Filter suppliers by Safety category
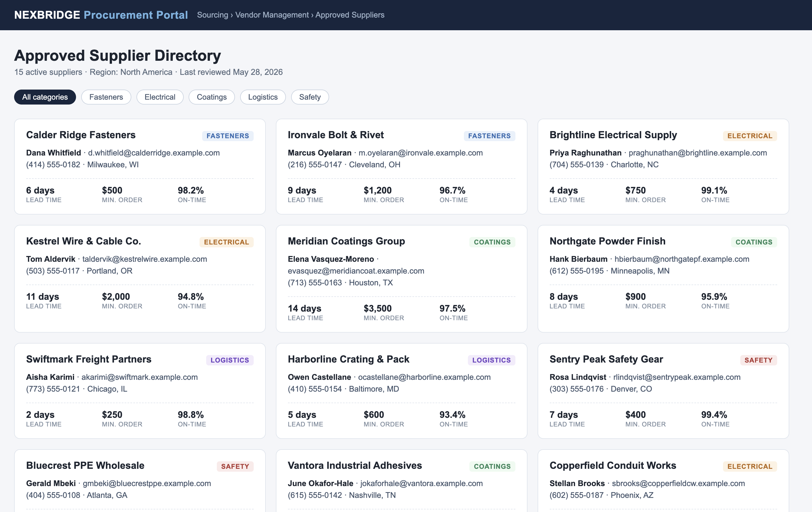This screenshot has width=812, height=512. point(310,97)
